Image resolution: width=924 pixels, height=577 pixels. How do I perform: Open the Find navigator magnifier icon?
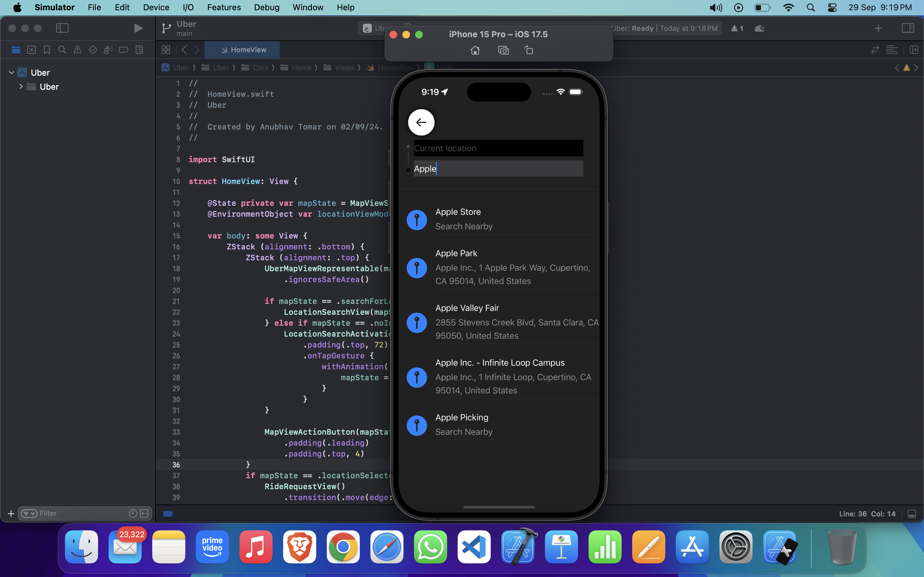click(x=62, y=50)
